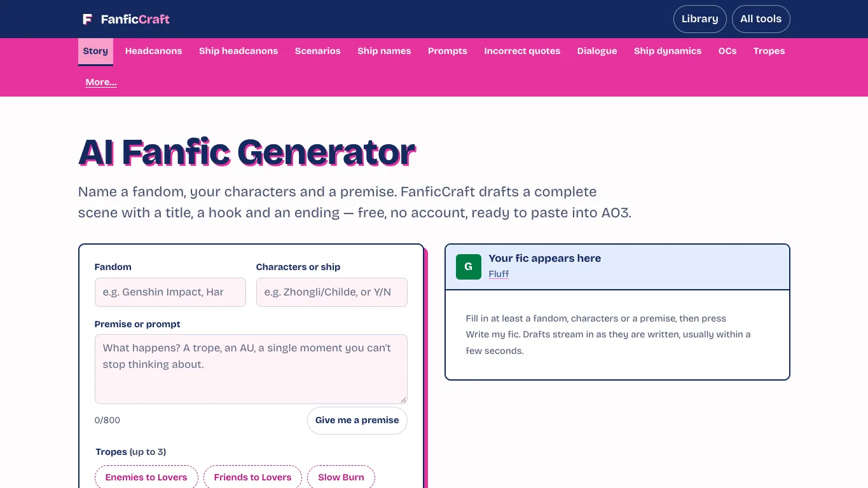
Task: Click the Tropes (up to 3) label
Action: tap(130, 452)
